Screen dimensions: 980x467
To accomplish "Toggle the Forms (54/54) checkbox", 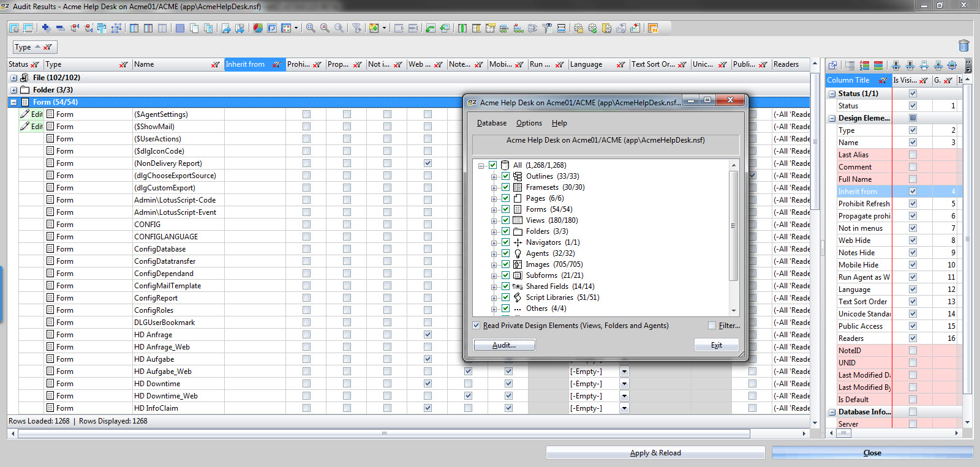I will 506,209.
